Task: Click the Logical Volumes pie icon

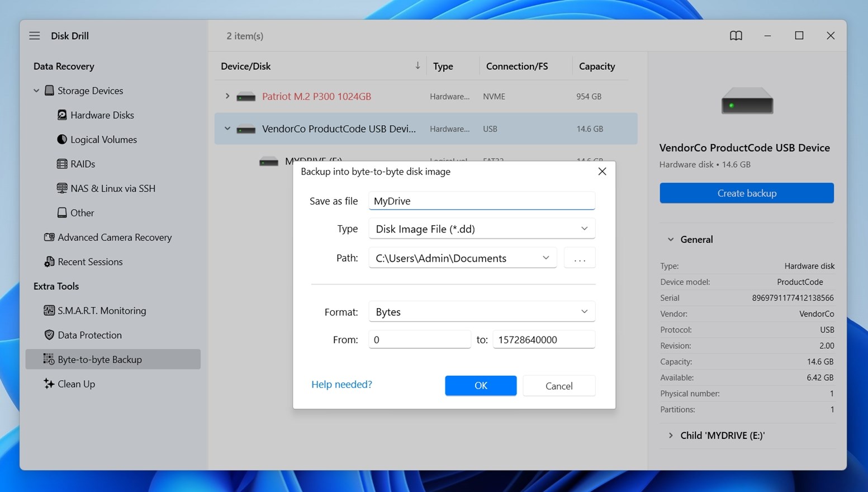Action: (62, 139)
